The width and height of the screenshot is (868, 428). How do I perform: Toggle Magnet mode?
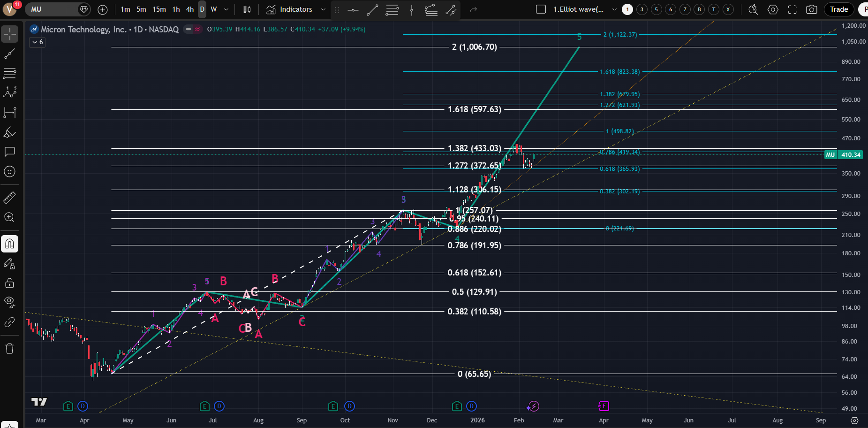(x=9, y=244)
